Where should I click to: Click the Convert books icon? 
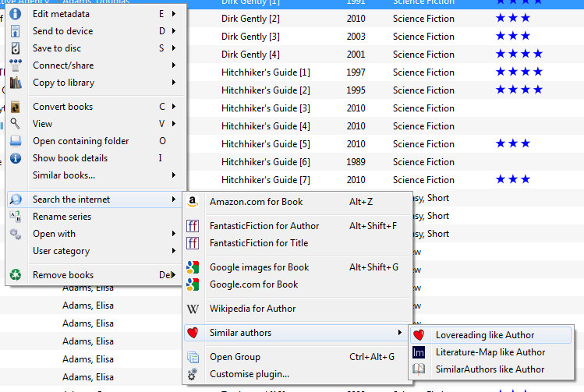(16, 107)
